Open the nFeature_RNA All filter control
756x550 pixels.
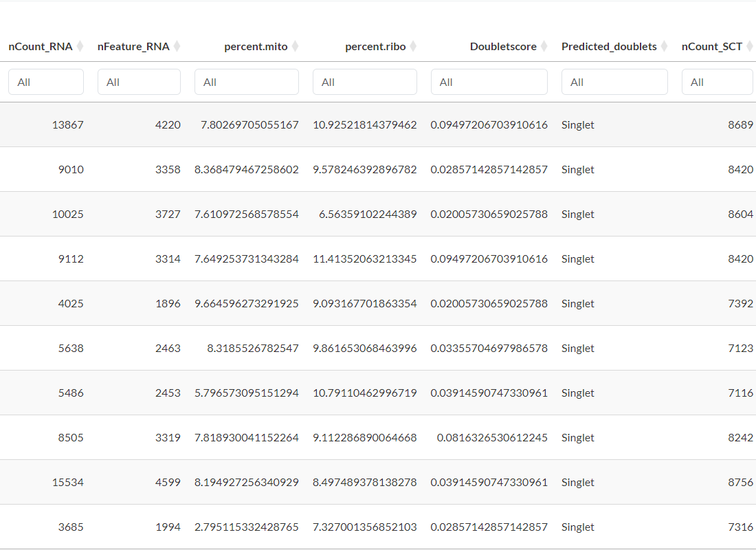point(139,82)
